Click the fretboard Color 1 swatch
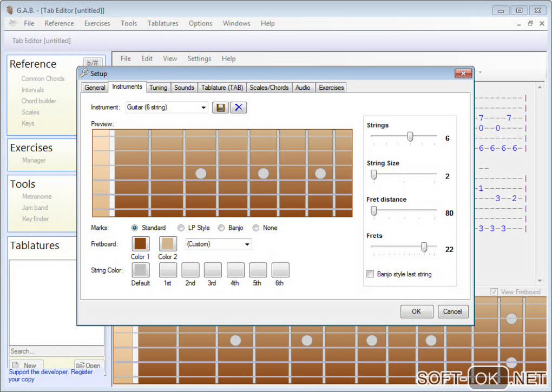Screen dimensions: 552x392 tap(141, 244)
